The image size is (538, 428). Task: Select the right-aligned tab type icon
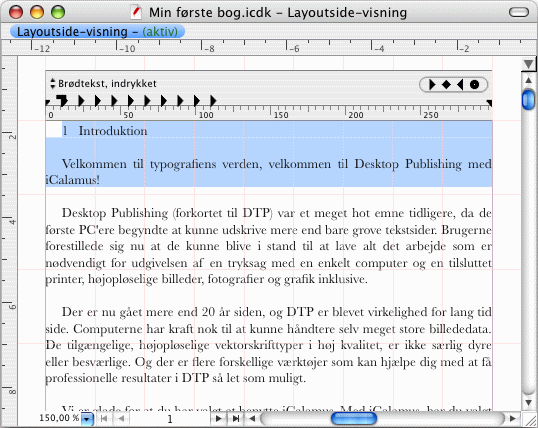point(460,84)
